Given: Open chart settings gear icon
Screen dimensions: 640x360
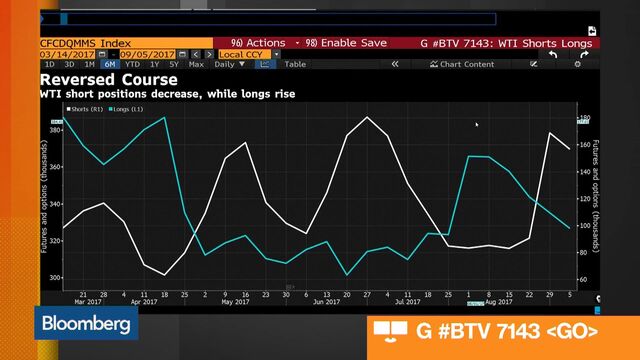Looking at the screenshot, I should pyautogui.click(x=578, y=64).
